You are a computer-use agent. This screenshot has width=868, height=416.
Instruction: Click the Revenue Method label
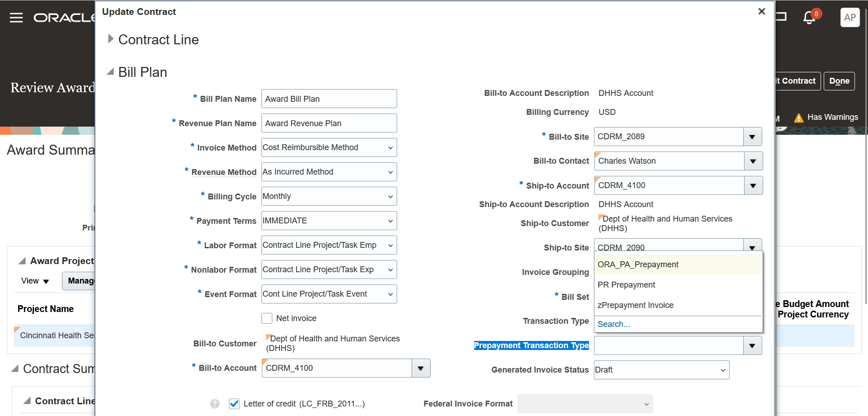coord(224,172)
